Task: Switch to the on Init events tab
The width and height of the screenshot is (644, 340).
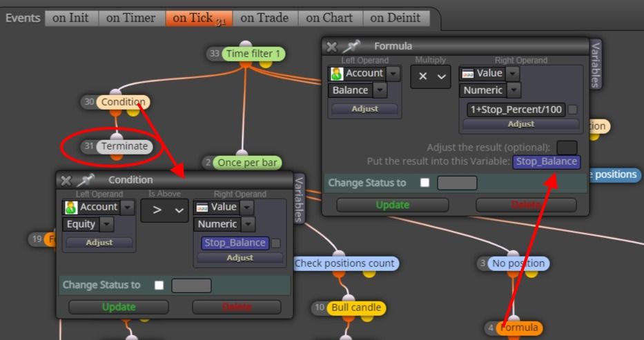Action: coord(70,18)
